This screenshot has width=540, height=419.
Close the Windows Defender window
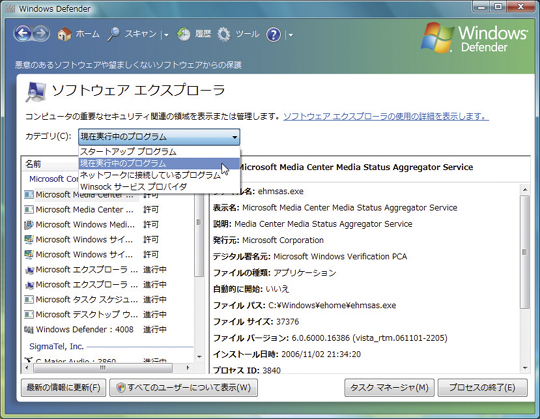click(x=521, y=7)
